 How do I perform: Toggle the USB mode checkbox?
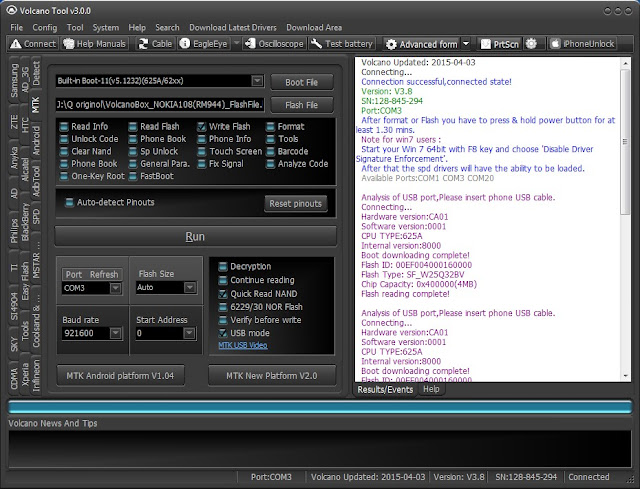[223, 333]
